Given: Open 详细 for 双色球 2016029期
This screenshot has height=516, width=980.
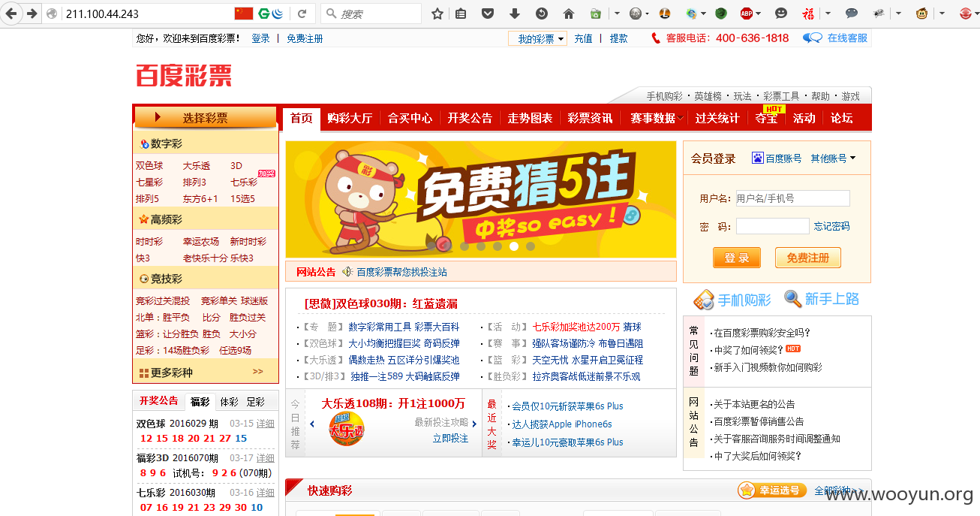Looking at the screenshot, I should (x=266, y=424).
